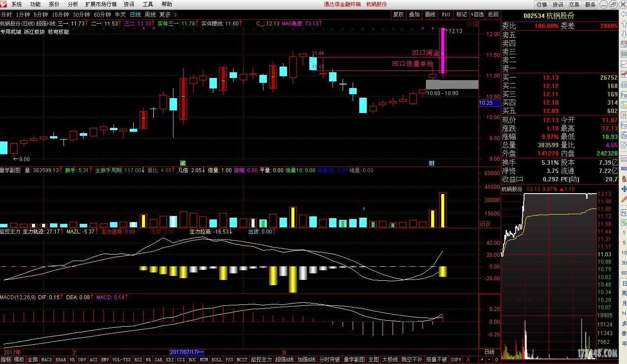Image resolution: width=627 pixels, height=364 pixels.
Task: Click the 核电核能 sector tag
Action: coord(59,32)
